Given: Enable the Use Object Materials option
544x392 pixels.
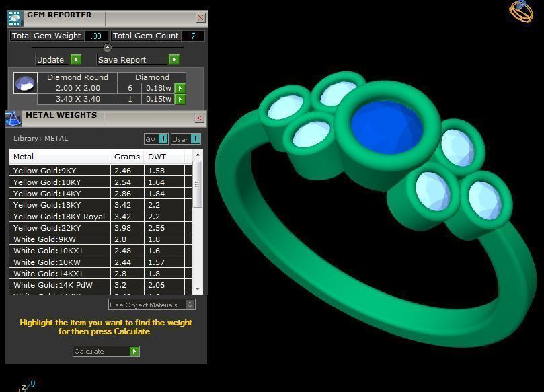Looking at the screenshot, I should click(x=190, y=305).
